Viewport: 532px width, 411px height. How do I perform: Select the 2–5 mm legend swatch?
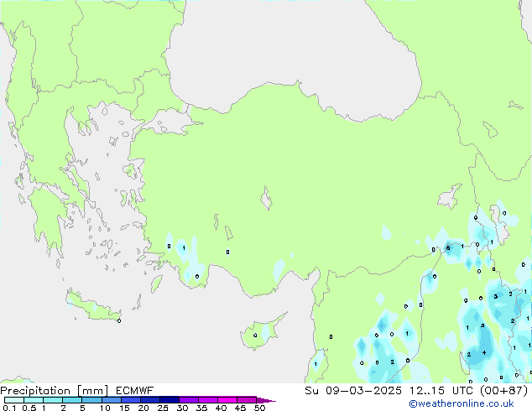click(72, 400)
